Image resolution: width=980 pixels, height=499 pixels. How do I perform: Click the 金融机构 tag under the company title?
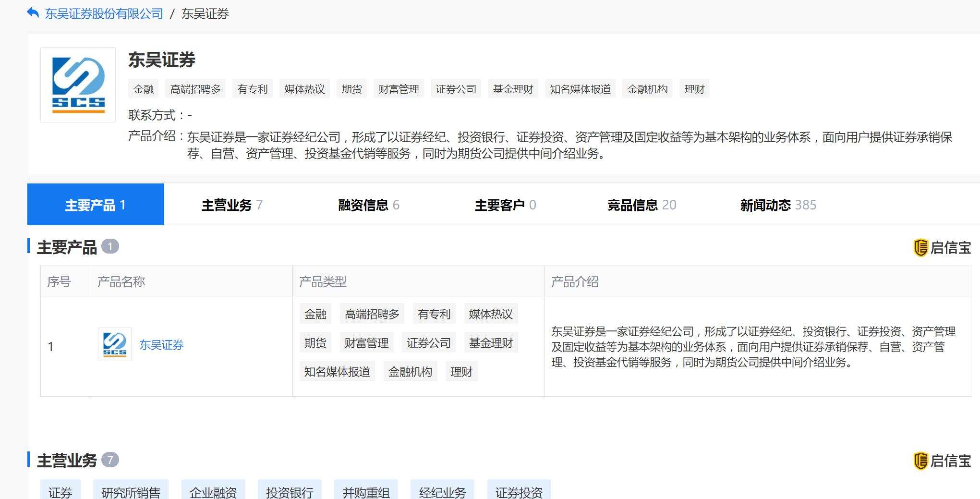coord(647,89)
